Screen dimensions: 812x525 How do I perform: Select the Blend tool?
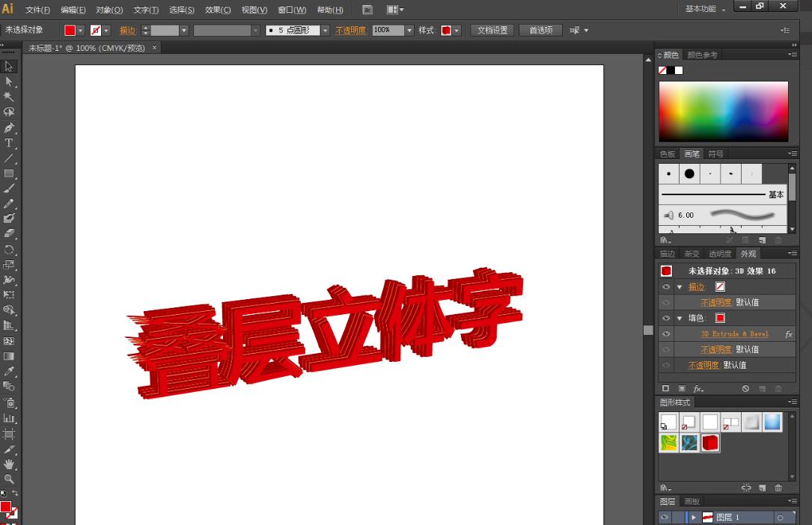tap(9, 387)
